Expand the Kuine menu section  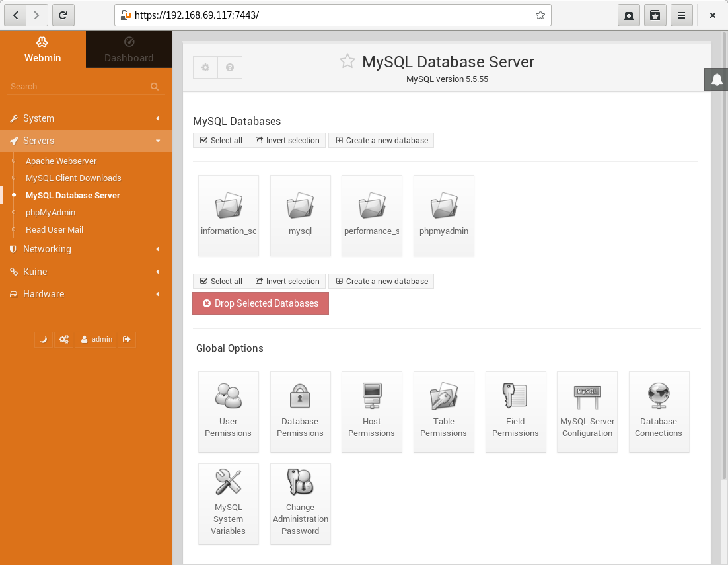point(86,272)
